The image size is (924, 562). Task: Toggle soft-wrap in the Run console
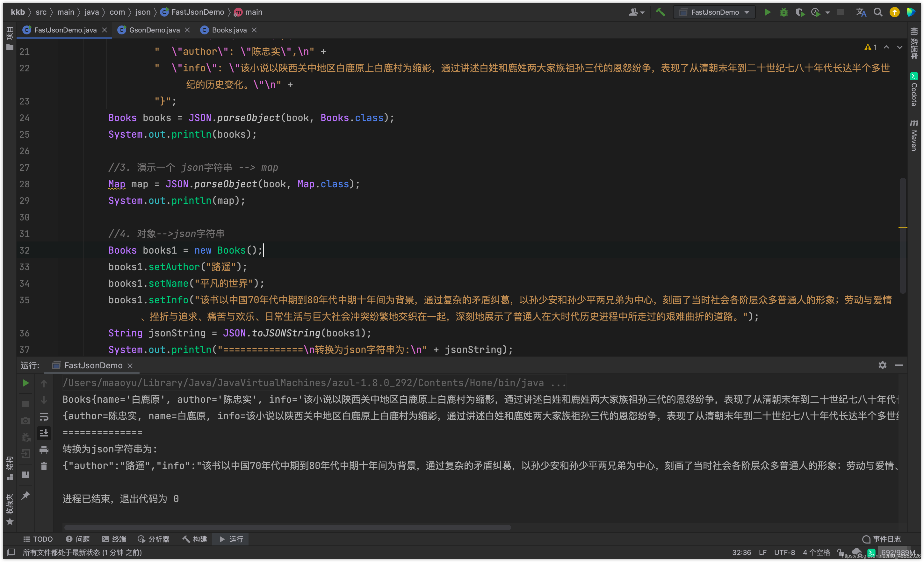point(44,417)
